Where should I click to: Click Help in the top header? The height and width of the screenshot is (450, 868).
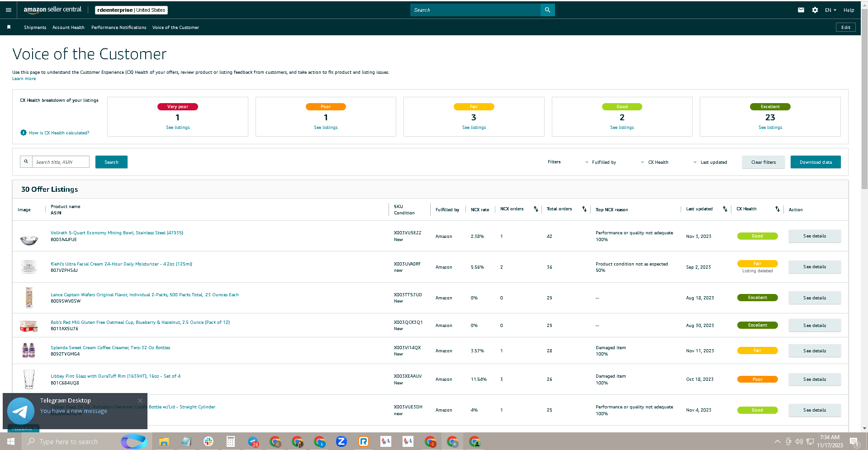pos(849,10)
